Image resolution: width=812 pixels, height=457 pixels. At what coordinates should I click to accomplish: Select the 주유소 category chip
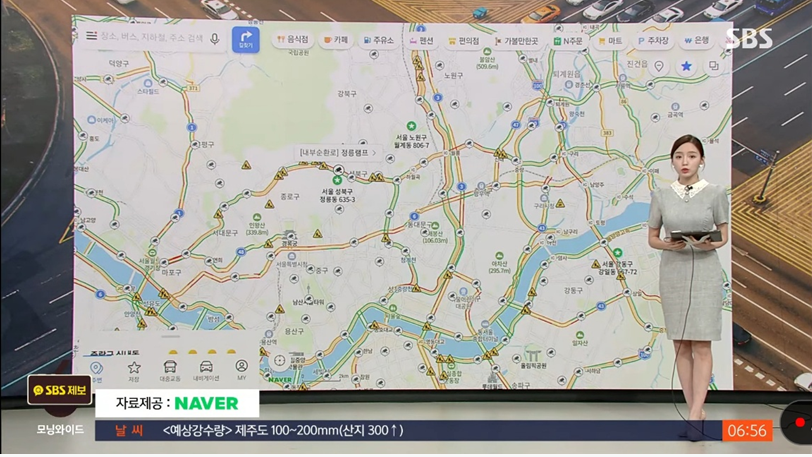(x=379, y=40)
